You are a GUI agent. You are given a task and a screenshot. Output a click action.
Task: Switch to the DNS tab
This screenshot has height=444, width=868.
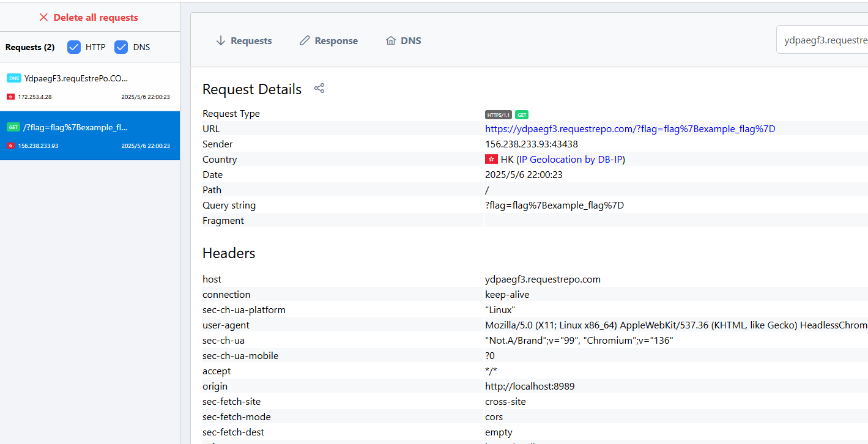click(410, 41)
